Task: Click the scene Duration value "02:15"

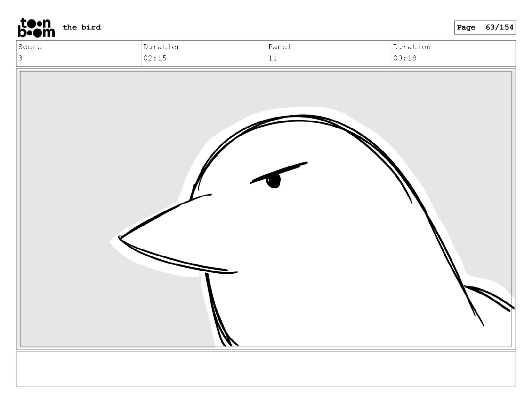Action: 155,58
